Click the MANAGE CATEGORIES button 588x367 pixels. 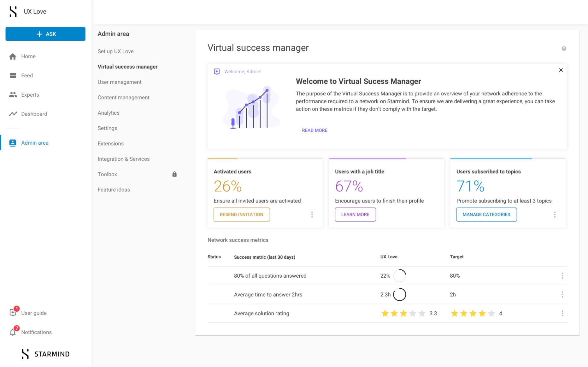[x=486, y=214]
